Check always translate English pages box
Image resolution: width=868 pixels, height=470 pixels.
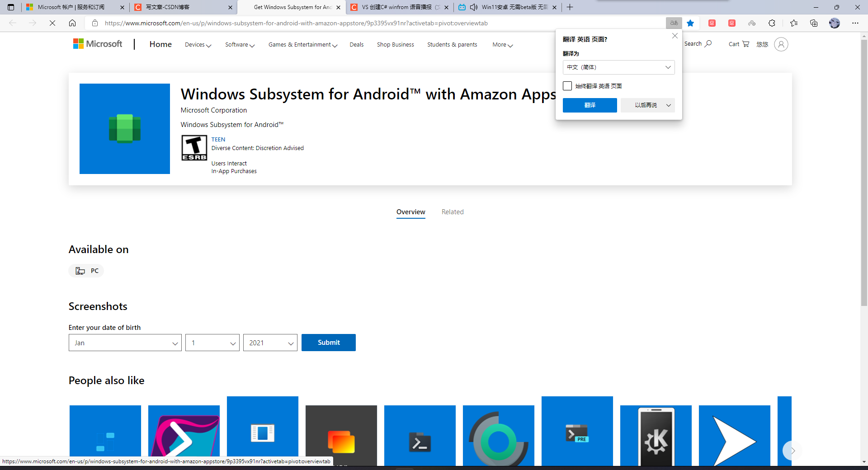point(567,86)
